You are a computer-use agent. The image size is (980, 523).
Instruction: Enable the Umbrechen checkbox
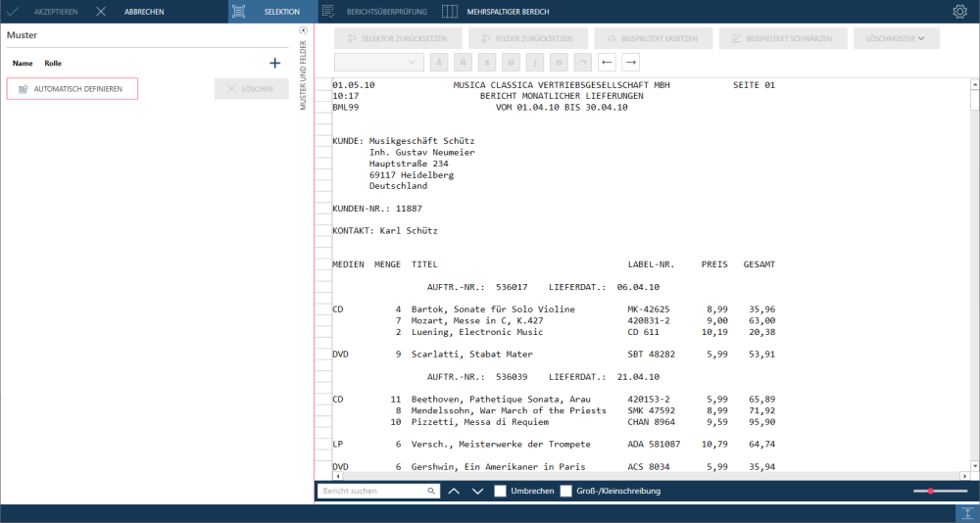(500, 491)
